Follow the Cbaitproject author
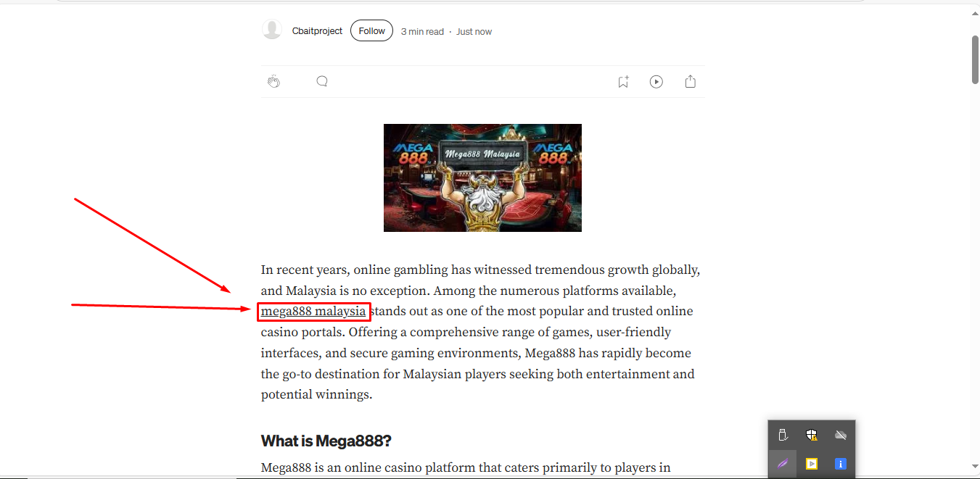Screen dimensions: 980x479 point(372,31)
